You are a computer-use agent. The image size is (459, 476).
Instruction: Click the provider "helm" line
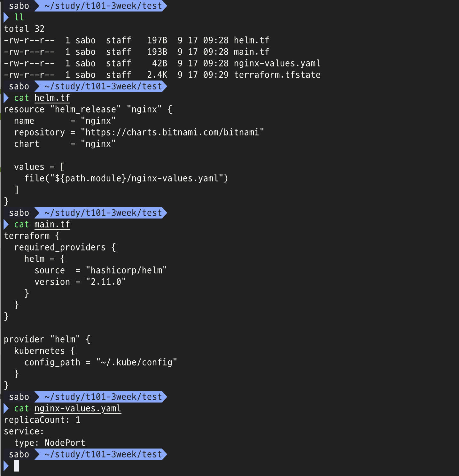click(x=47, y=339)
